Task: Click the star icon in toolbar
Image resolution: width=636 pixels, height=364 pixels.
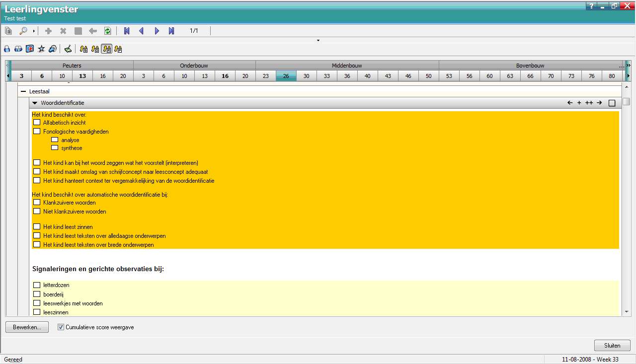Action: point(41,49)
